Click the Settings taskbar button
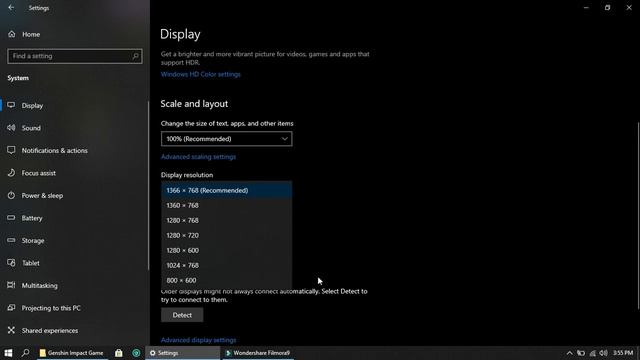Viewport: 640px width, 360px height. click(182, 353)
